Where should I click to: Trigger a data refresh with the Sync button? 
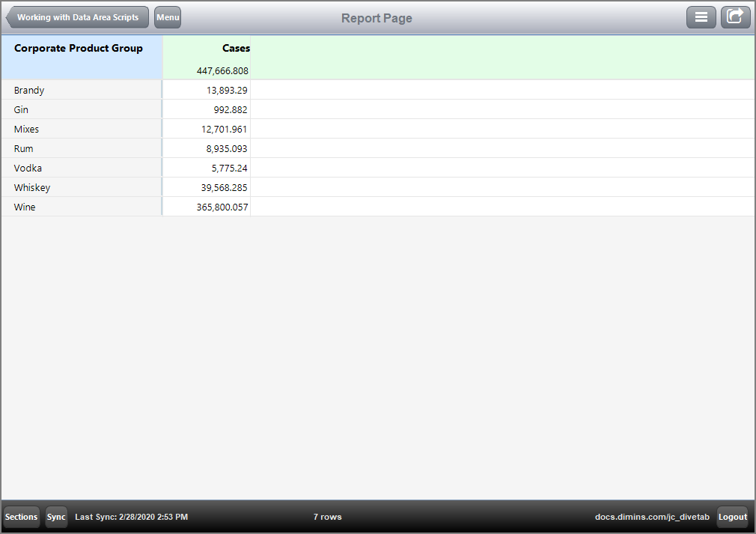(x=56, y=517)
